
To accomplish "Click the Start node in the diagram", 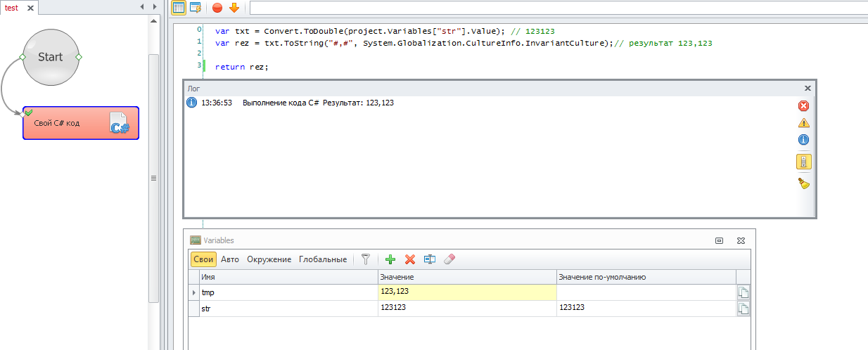I will coord(50,57).
